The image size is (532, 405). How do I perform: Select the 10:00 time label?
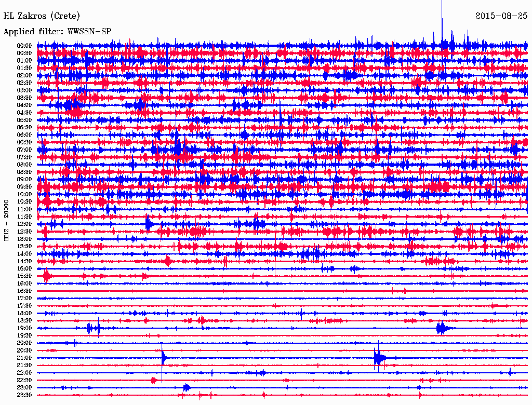point(24,195)
